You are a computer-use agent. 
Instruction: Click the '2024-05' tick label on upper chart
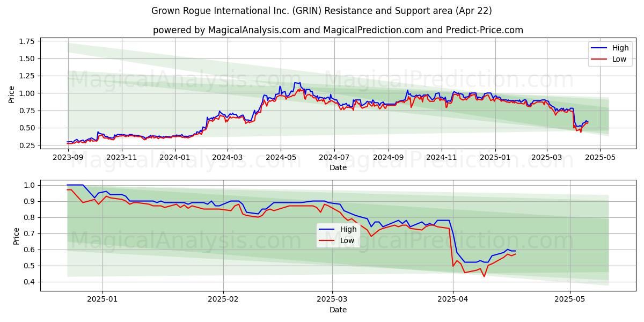281,158
